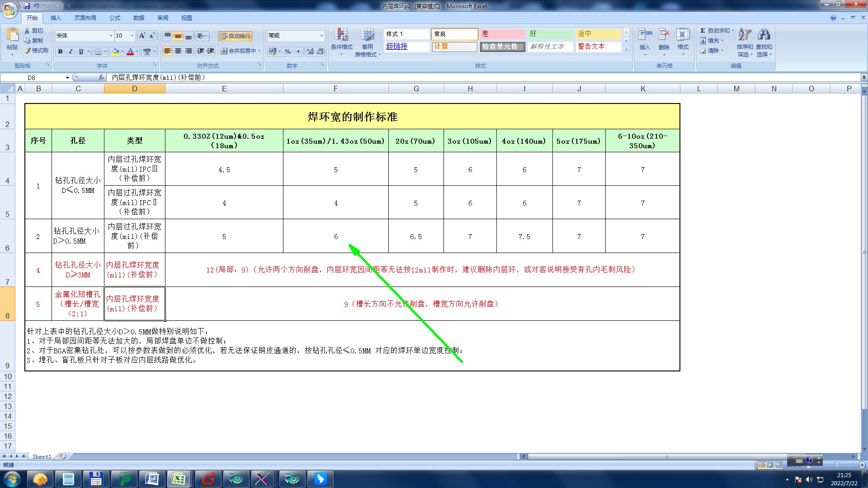The width and height of the screenshot is (868, 488).
Task: Open conditional formatting (条件格式) icon
Action: tap(341, 35)
